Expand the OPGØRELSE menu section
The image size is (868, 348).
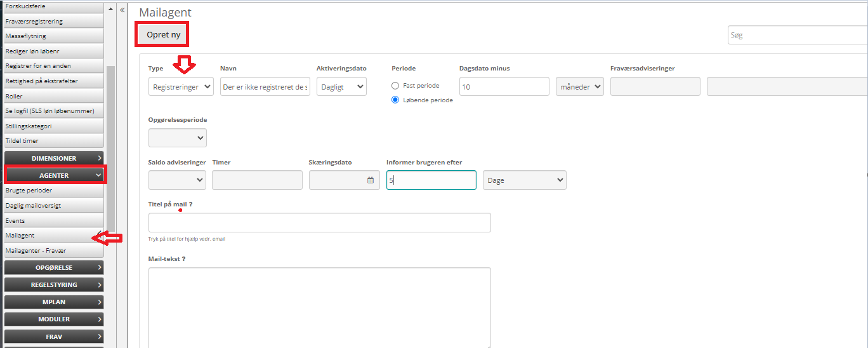point(54,268)
